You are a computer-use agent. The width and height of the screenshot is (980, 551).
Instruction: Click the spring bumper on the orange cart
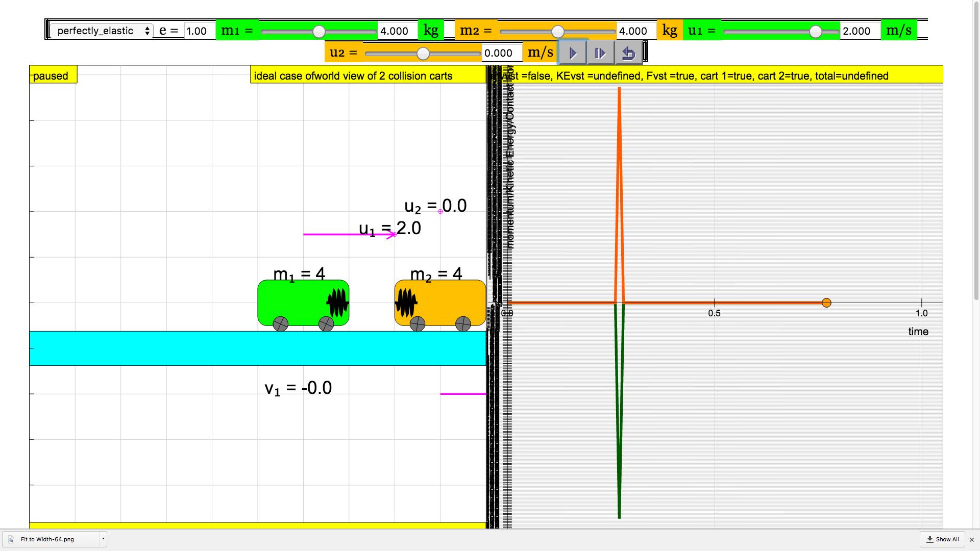(x=406, y=303)
